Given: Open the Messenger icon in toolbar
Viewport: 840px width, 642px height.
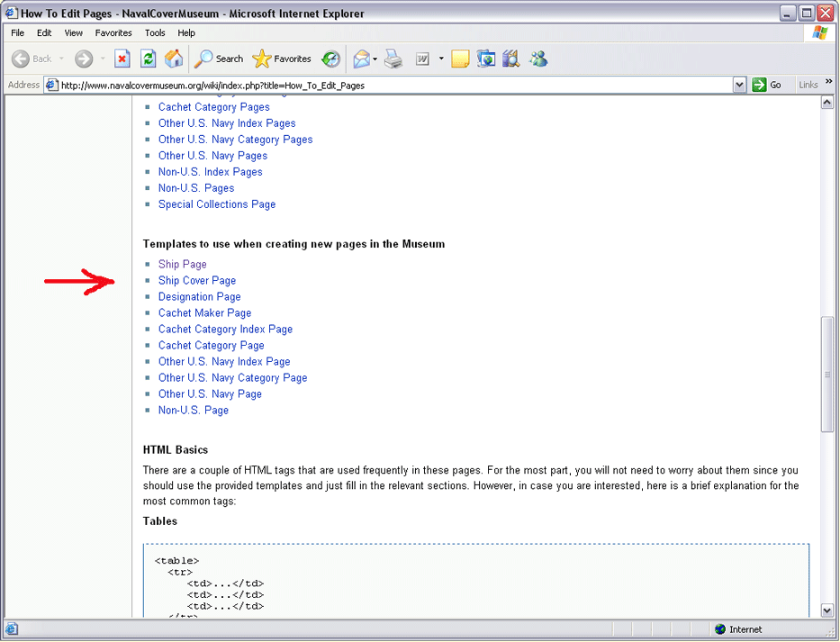Looking at the screenshot, I should click(x=538, y=59).
